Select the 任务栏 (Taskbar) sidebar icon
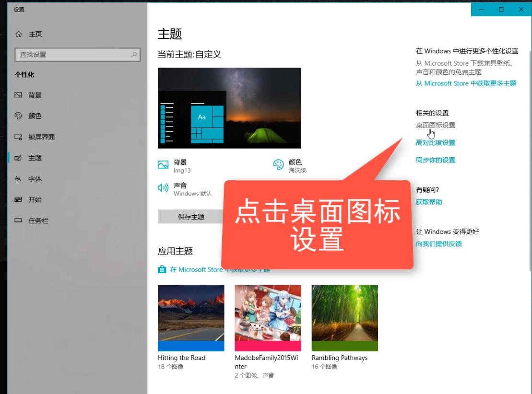532x394 pixels. (x=18, y=220)
